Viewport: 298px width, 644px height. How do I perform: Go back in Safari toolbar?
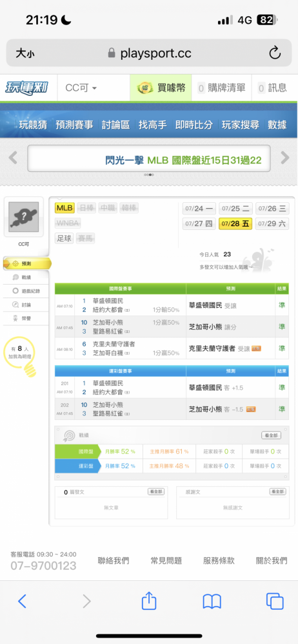click(22, 601)
